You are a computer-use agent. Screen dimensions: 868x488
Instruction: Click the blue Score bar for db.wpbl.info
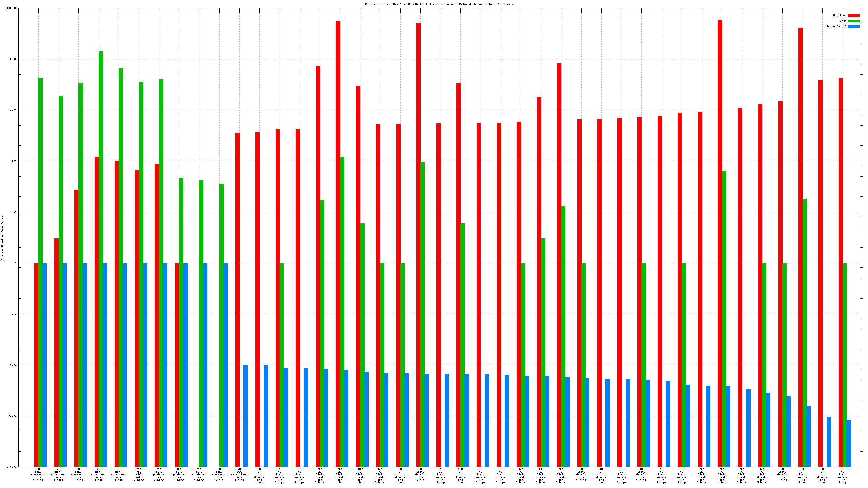tap(145, 364)
